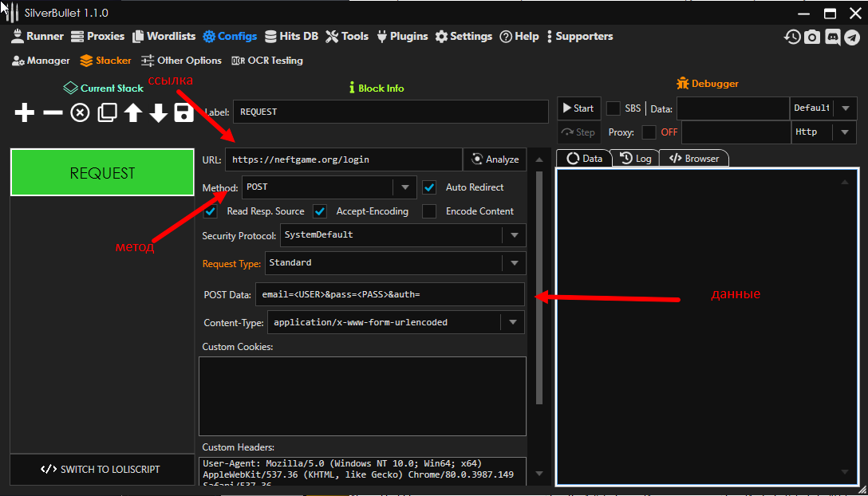Open the Runner section
868x496 pixels.
37,37
